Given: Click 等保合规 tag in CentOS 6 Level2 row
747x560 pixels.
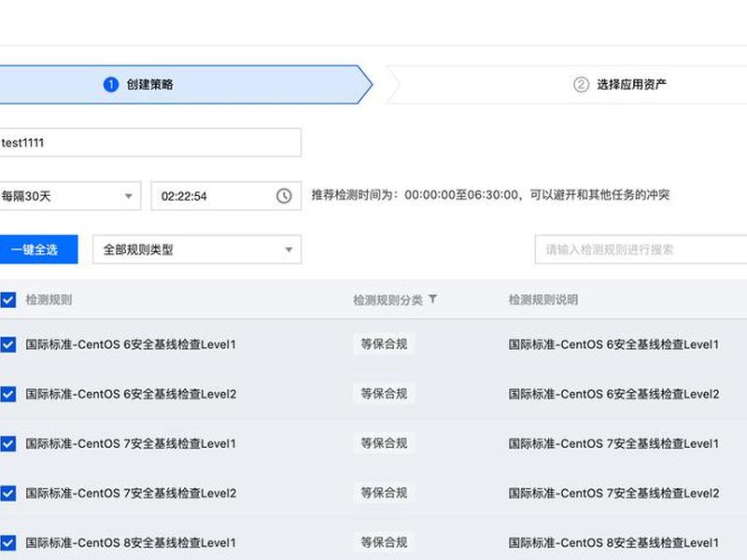Looking at the screenshot, I should (x=384, y=393).
